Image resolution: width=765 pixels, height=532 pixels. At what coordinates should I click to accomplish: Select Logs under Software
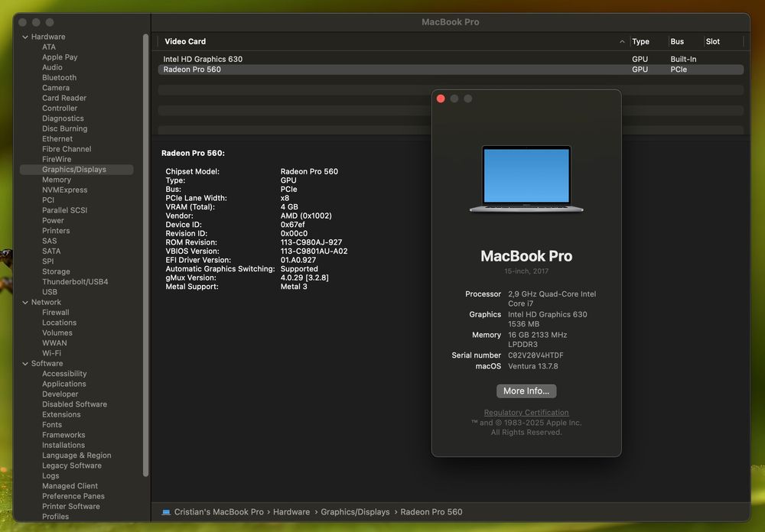[x=50, y=477]
